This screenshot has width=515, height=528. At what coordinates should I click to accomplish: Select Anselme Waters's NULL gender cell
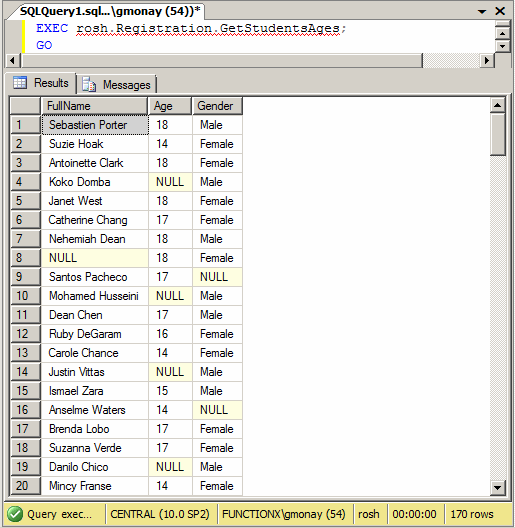pyautogui.click(x=218, y=410)
